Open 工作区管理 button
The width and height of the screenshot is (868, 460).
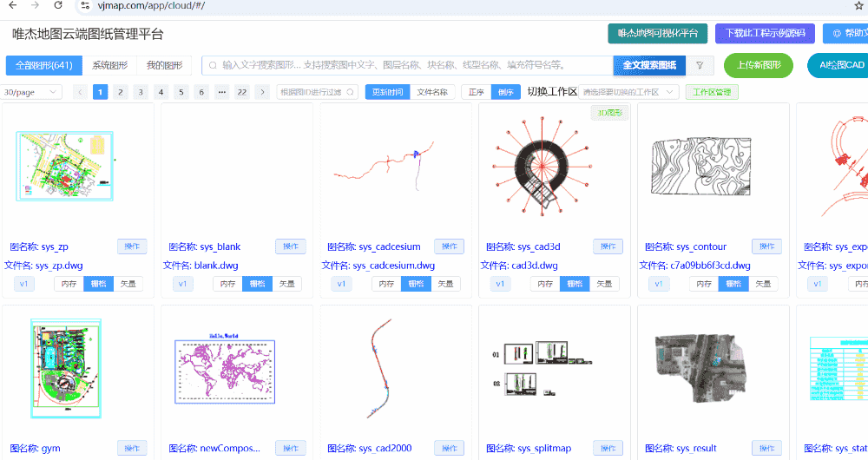pyautogui.click(x=712, y=93)
